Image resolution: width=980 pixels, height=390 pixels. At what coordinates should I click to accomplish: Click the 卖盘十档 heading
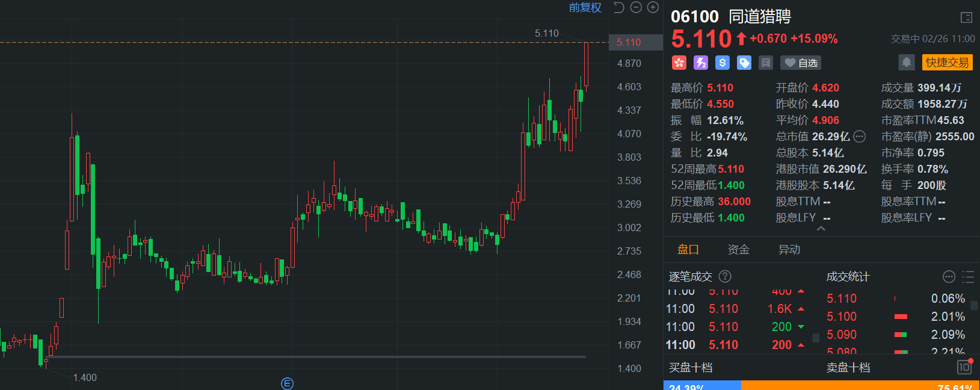[x=848, y=367]
